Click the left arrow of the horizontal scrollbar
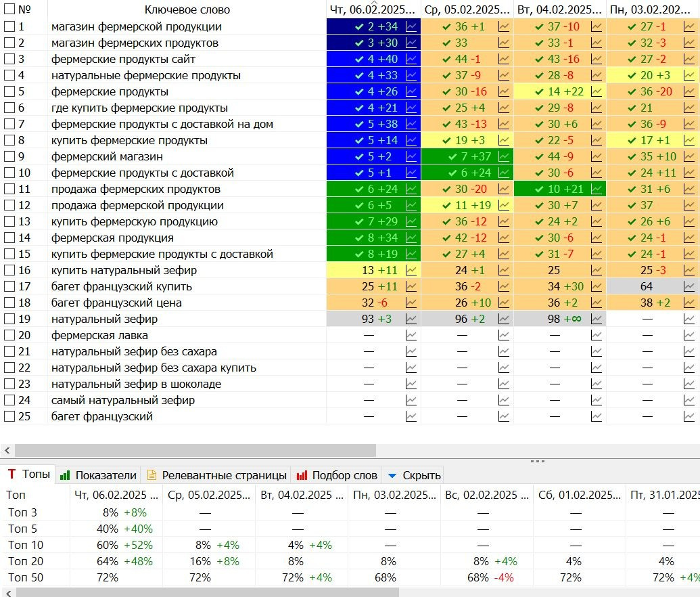 pyautogui.click(x=6, y=450)
